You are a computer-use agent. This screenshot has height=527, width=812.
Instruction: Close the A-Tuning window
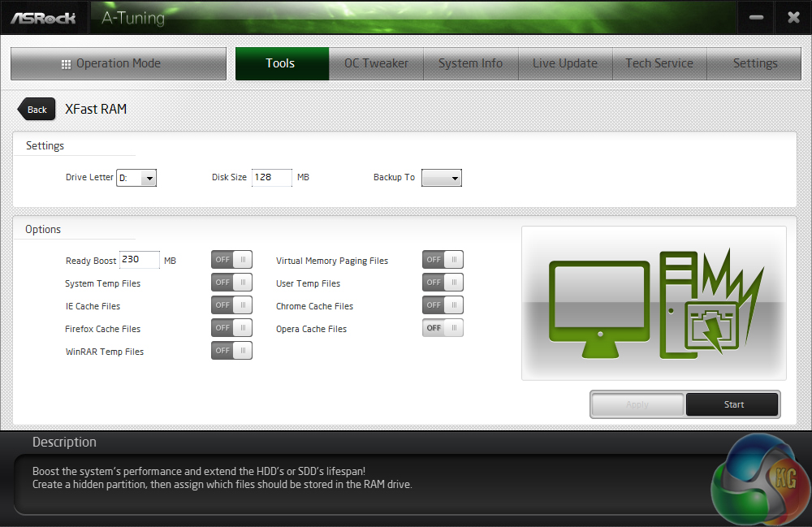(793, 18)
